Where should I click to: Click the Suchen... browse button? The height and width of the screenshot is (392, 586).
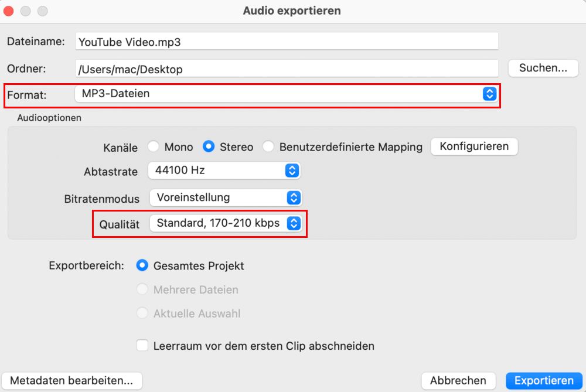click(543, 68)
